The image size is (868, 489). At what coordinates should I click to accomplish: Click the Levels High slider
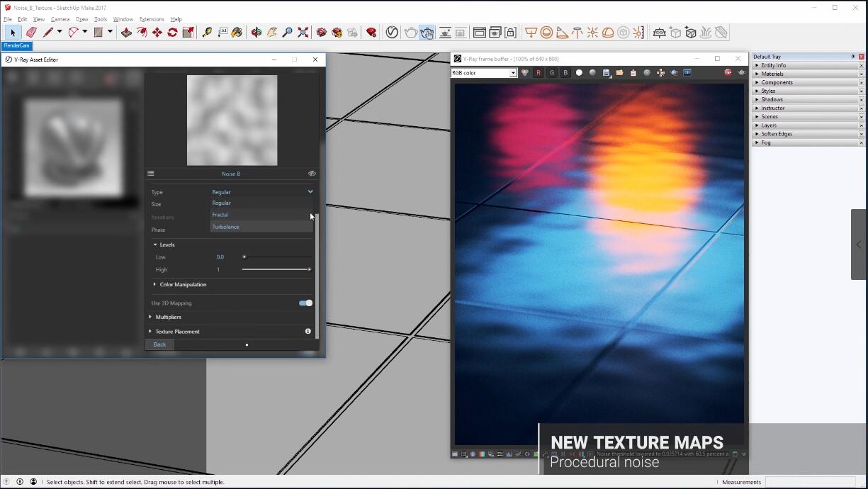[x=276, y=270]
